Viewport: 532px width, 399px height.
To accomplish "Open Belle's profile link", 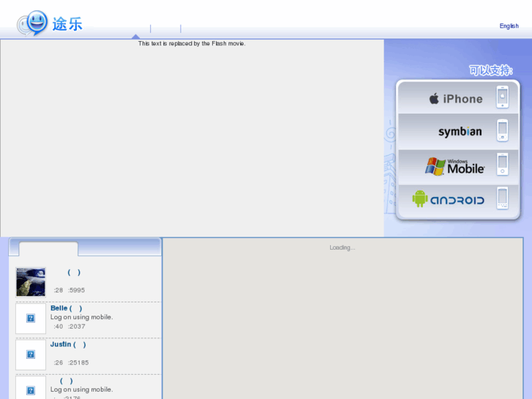I will tap(66, 308).
